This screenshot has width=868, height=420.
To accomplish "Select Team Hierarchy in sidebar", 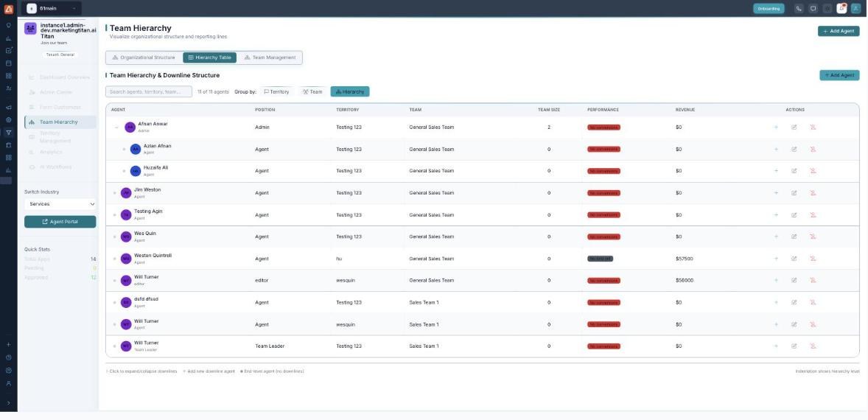I will coord(60,122).
